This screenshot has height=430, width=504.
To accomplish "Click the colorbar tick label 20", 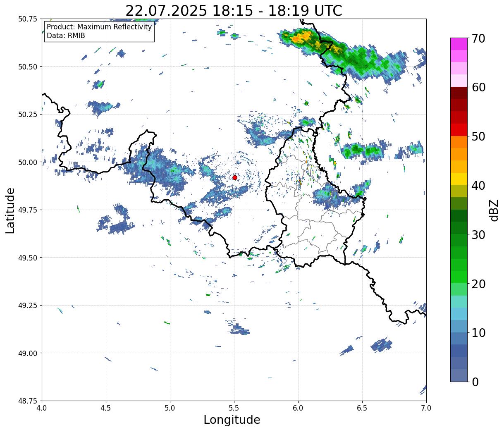I will [479, 284].
